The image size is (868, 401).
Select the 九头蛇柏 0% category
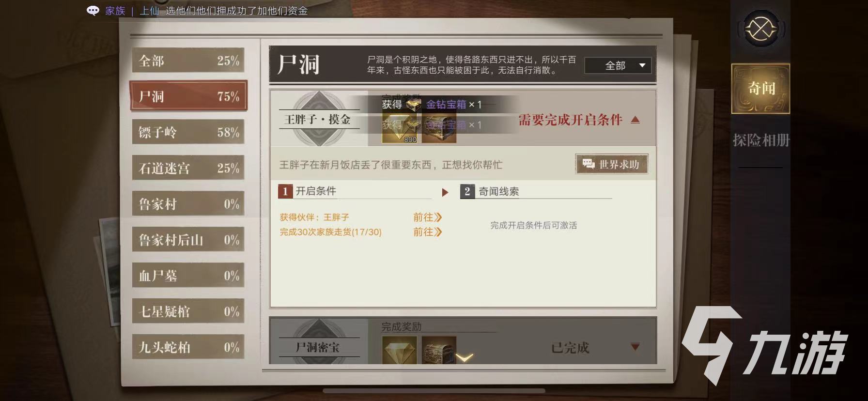click(188, 347)
